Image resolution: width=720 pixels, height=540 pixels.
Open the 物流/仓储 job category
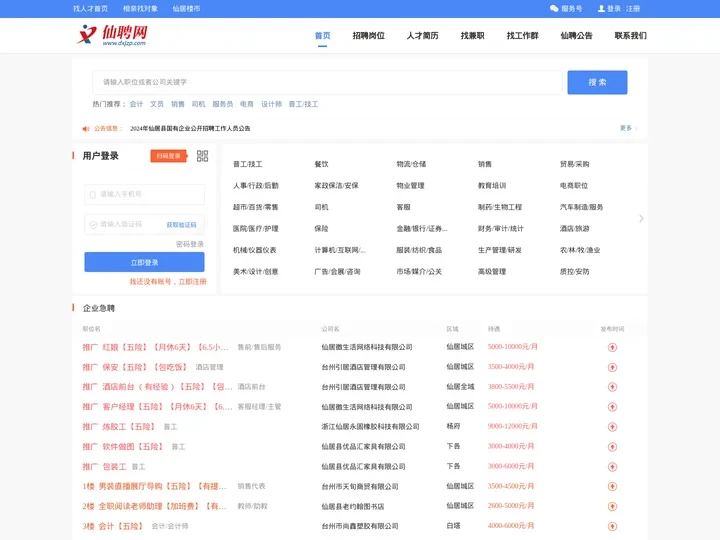point(411,164)
